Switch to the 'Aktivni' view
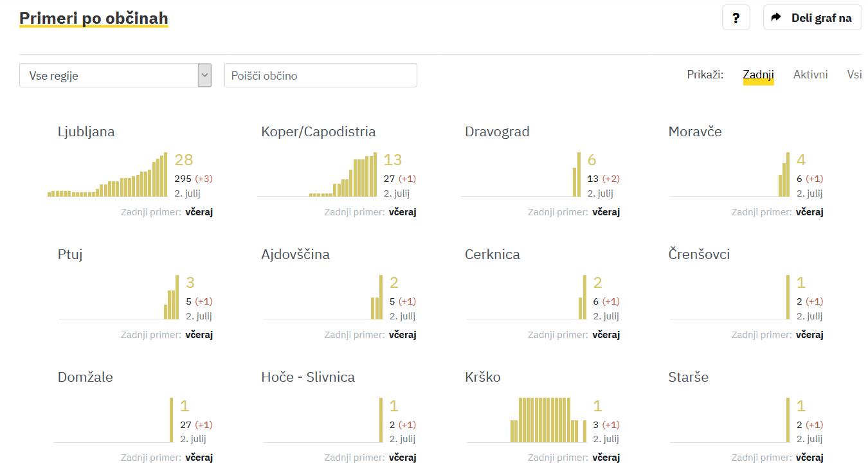This screenshot has height=473, width=868. [x=810, y=75]
